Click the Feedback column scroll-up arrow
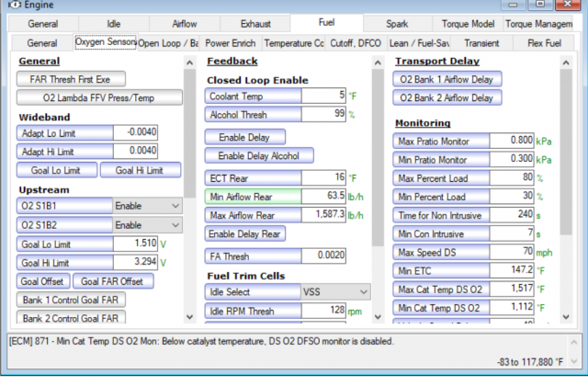 point(378,62)
